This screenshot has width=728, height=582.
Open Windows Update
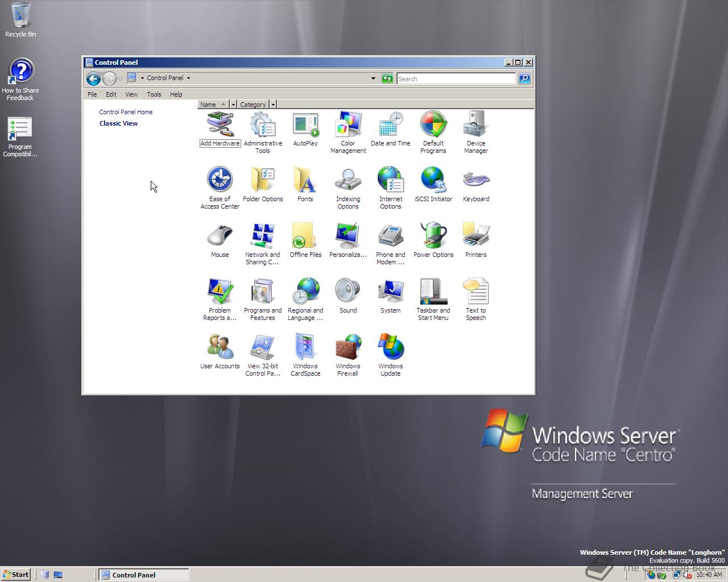click(391, 356)
